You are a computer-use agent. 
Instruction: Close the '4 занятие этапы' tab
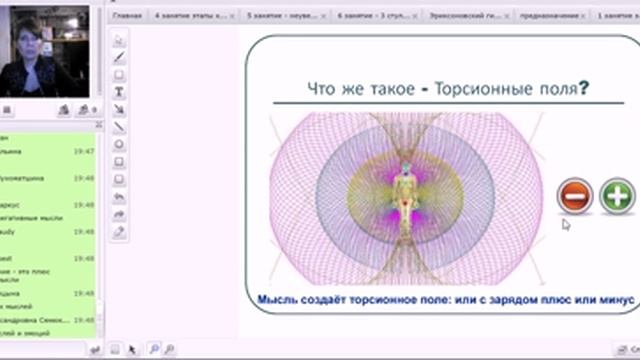[x=232, y=16]
